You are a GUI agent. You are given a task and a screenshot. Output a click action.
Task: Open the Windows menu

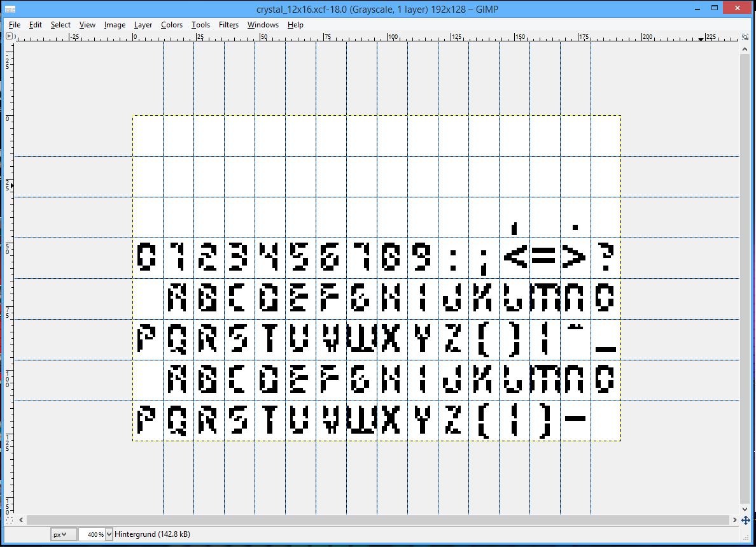[x=263, y=25]
